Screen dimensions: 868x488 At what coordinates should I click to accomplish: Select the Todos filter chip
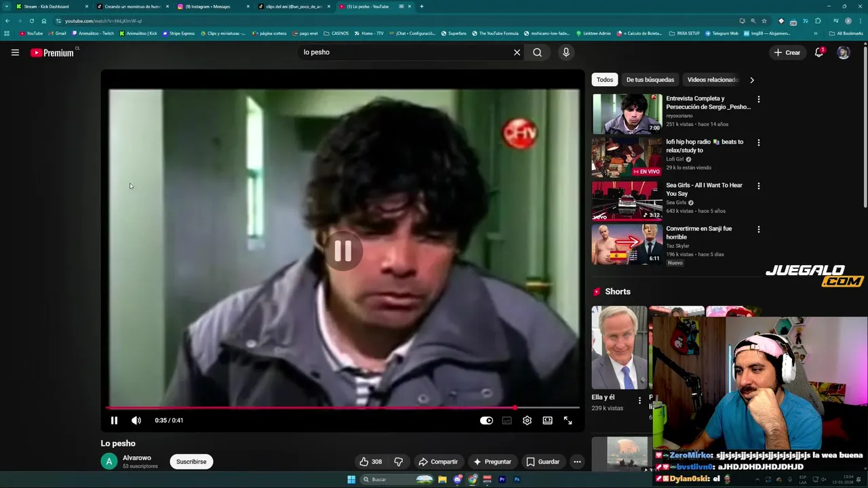[605, 80]
